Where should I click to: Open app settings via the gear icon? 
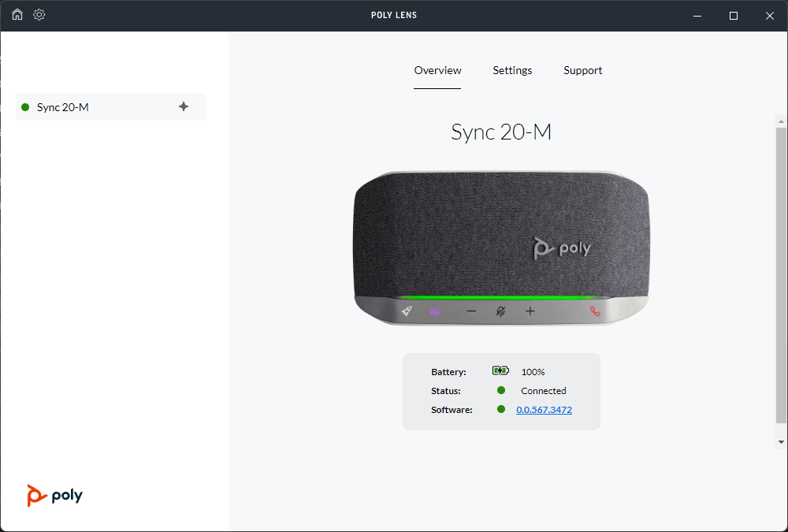[x=39, y=15]
